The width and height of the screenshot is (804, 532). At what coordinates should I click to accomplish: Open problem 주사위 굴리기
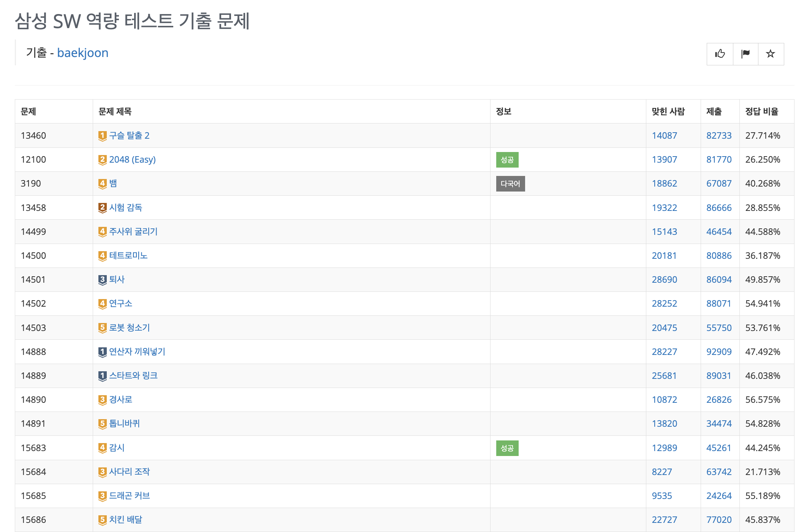[133, 231]
